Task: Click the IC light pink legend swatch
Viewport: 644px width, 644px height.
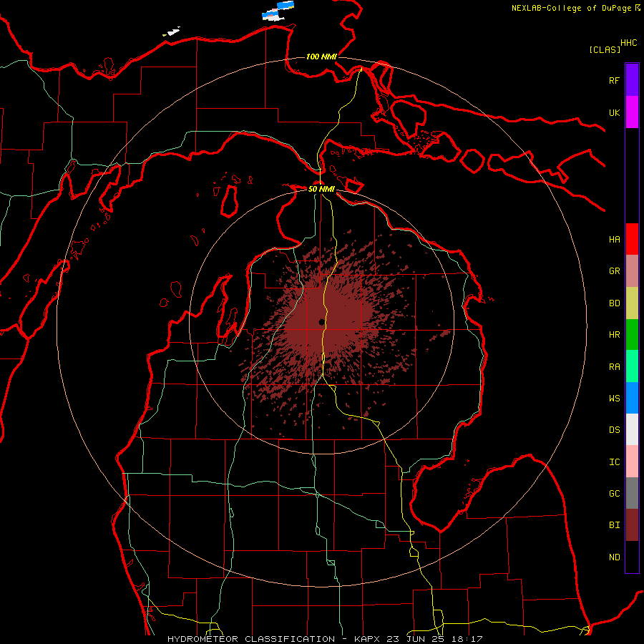Action: pyautogui.click(x=632, y=462)
